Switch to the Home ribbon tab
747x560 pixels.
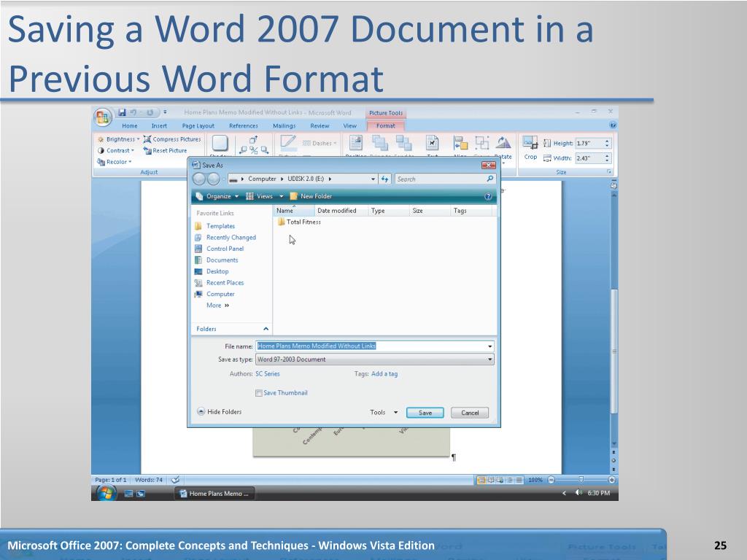(x=130, y=125)
